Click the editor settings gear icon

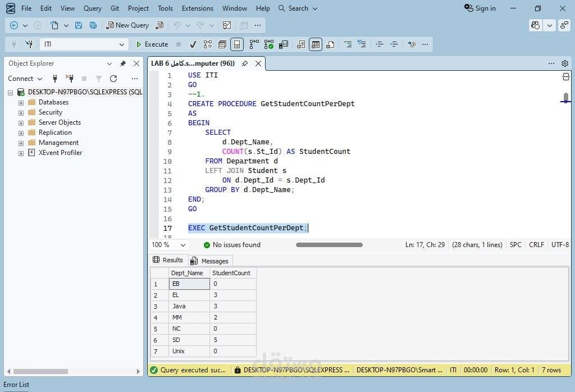[565, 63]
